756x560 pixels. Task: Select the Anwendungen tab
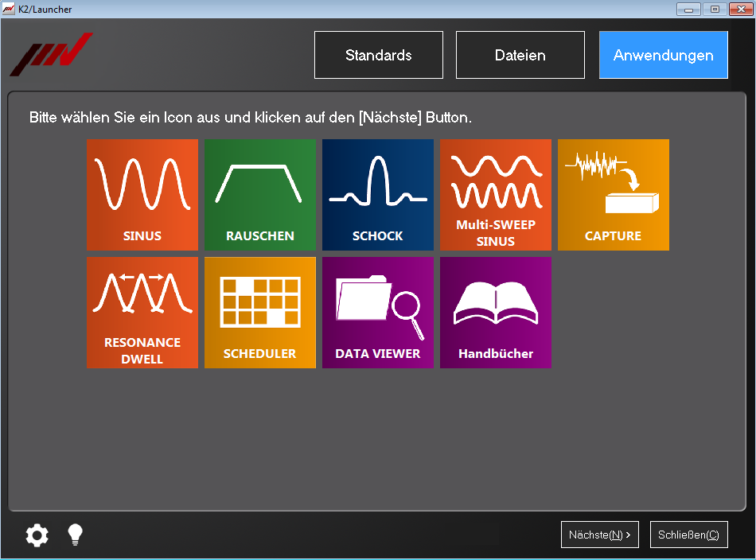click(x=664, y=55)
